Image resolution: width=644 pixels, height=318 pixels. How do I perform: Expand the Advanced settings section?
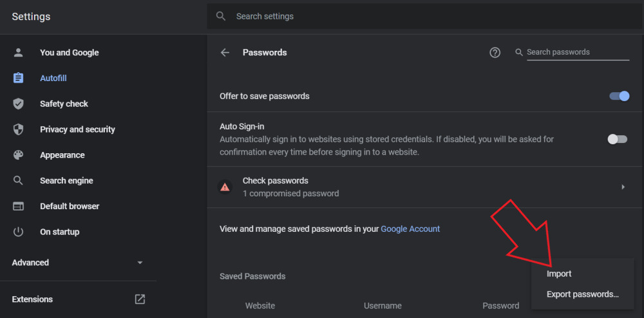[77, 263]
